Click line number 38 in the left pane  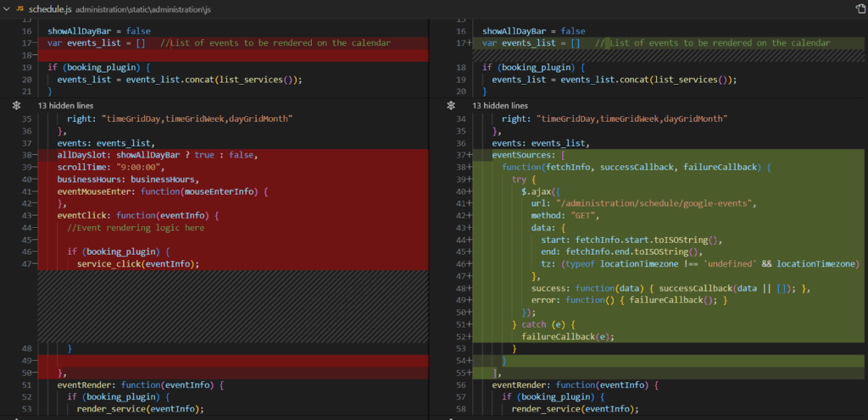[26, 155]
